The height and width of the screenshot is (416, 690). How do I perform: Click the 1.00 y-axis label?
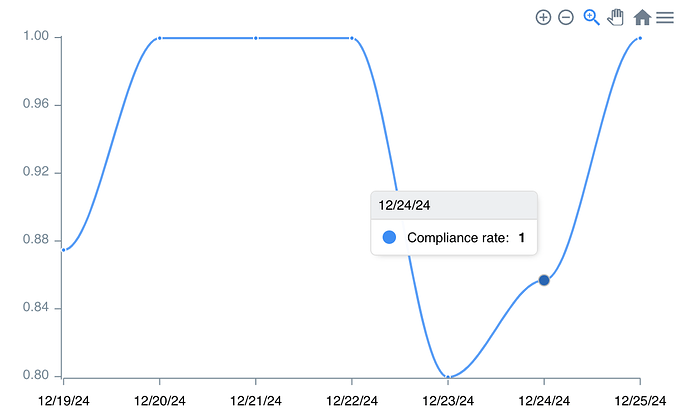pyautogui.click(x=38, y=37)
